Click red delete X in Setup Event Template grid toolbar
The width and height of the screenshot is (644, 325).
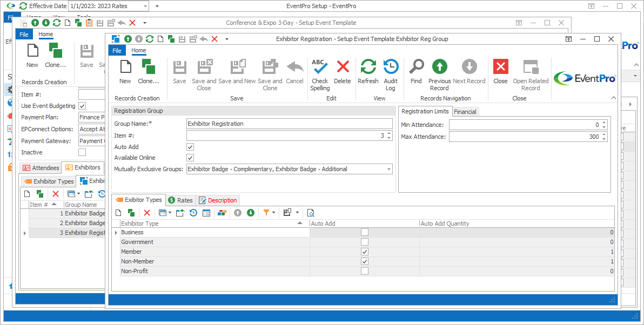tap(56, 194)
